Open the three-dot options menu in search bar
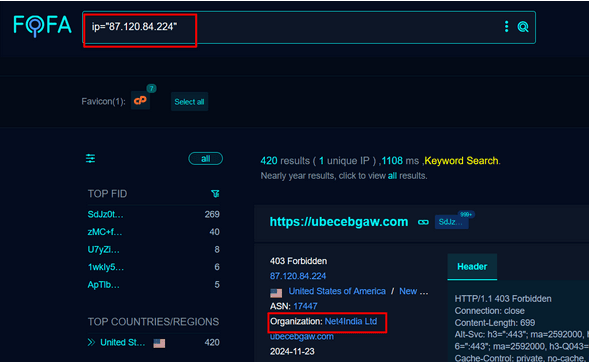The image size is (591, 362). (506, 26)
